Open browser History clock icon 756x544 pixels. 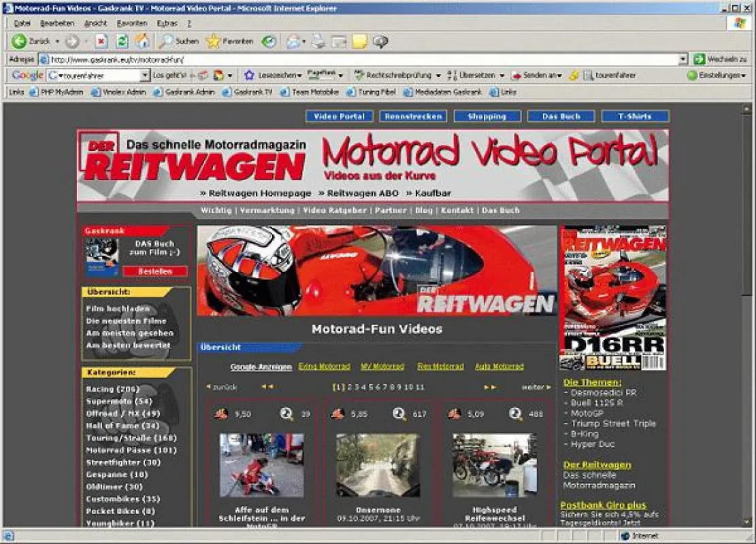(x=269, y=42)
